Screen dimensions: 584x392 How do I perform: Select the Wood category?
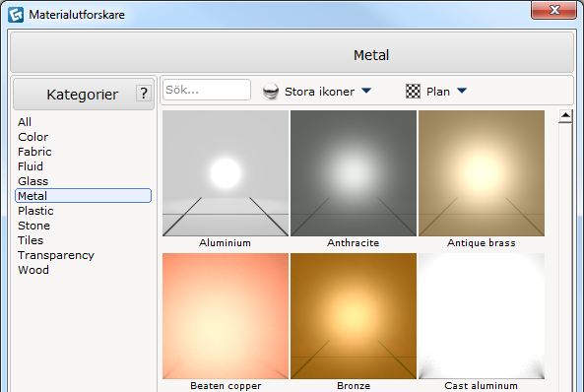point(33,270)
